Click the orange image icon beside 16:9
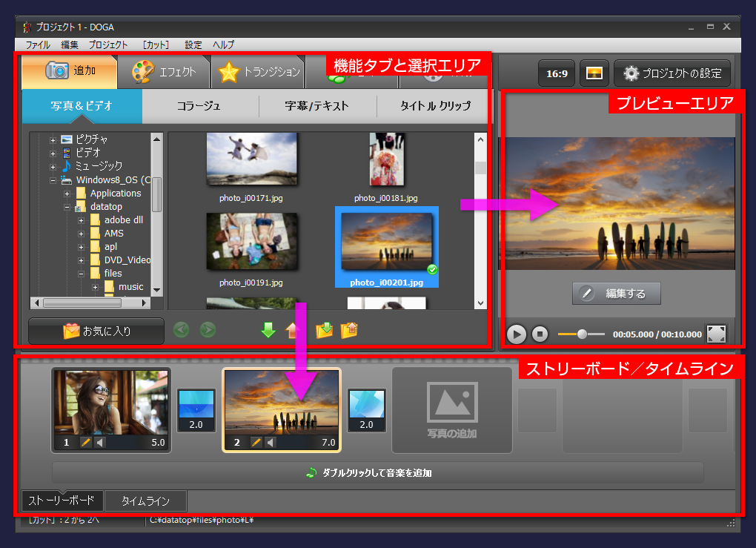 (594, 73)
